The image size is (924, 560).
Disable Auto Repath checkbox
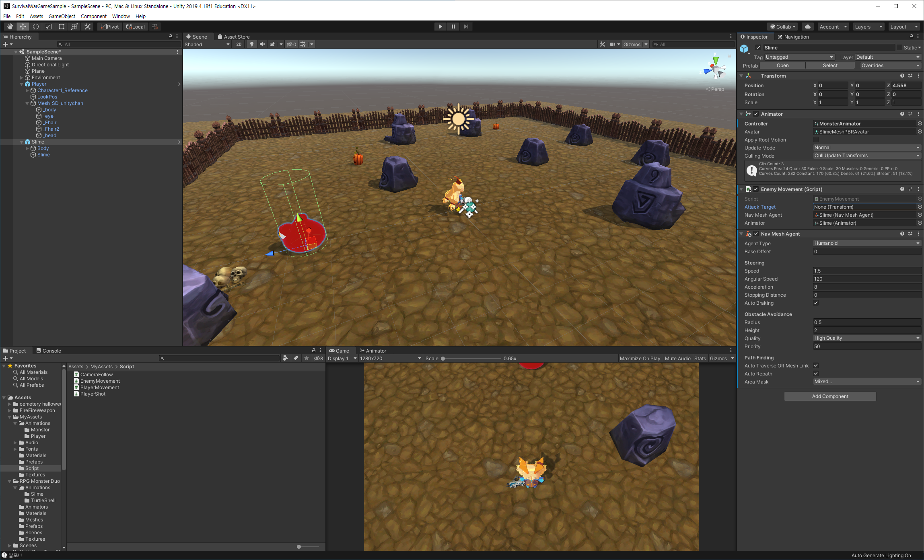pyautogui.click(x=816, y=373)
